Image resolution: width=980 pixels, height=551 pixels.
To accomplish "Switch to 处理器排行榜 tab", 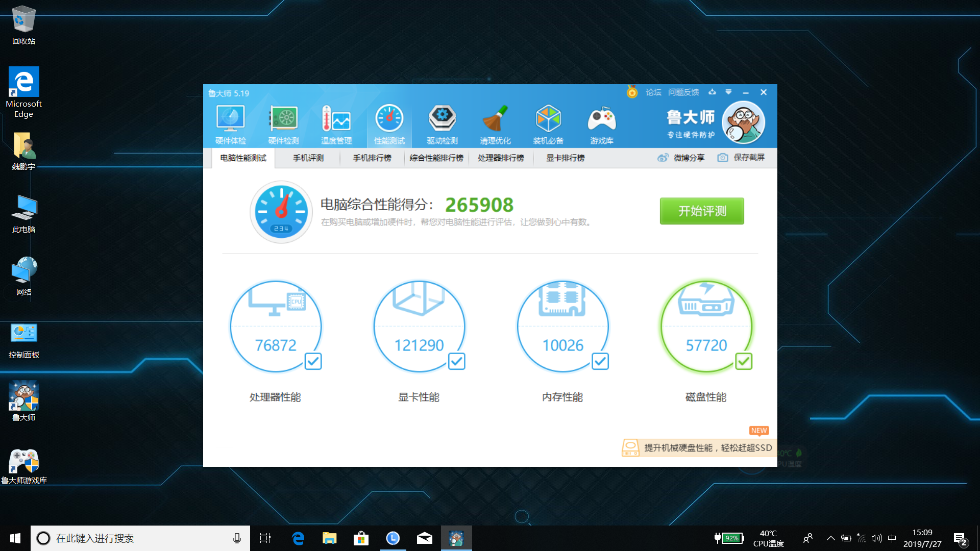I will point(501,158).
